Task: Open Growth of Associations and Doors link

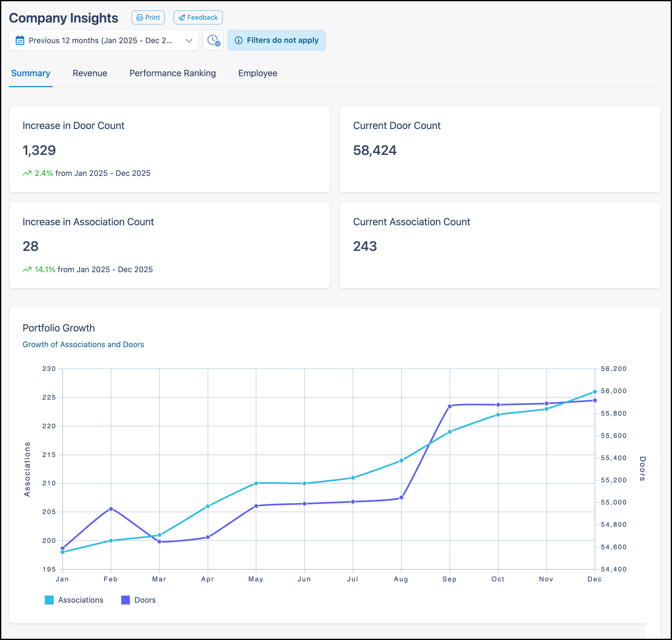Action: 83,344
